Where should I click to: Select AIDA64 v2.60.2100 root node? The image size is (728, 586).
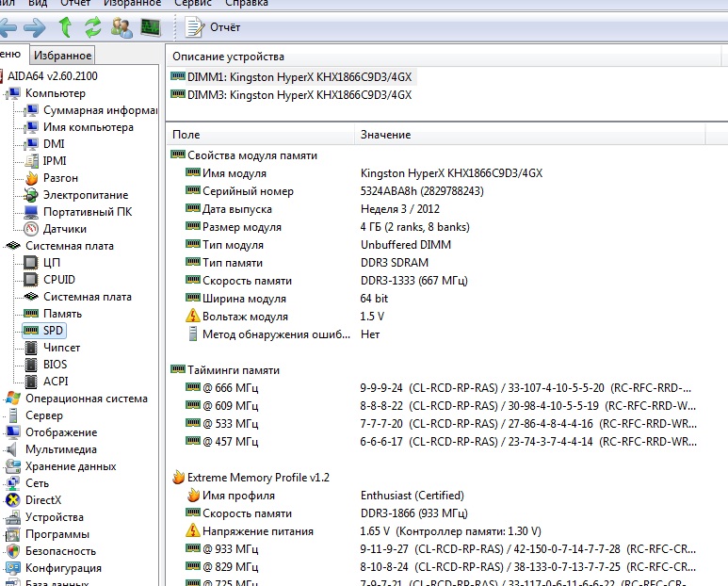coord(53,75)
